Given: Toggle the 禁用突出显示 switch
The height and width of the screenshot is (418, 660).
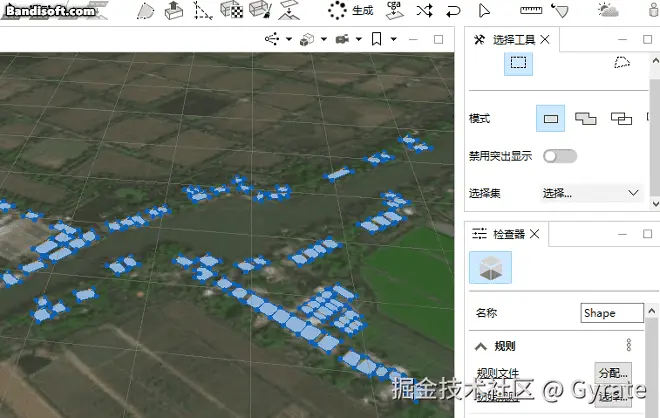Looking at the screenshot, I should point(559,156).
